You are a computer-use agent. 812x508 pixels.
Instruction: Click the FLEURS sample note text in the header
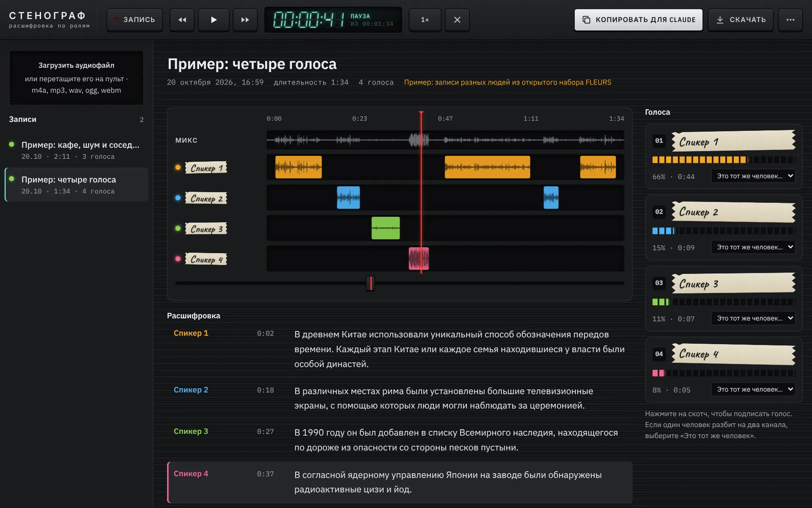pos(507,82)
